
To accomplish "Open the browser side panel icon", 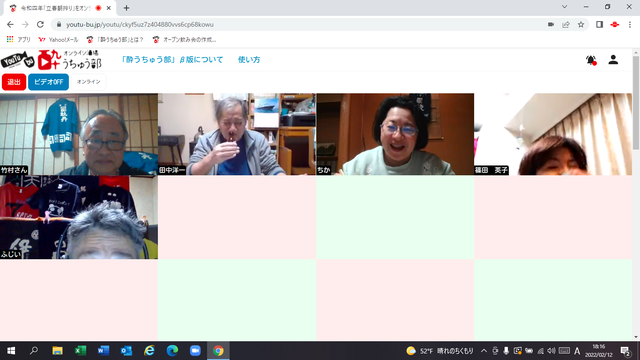I will click(599, 24).
